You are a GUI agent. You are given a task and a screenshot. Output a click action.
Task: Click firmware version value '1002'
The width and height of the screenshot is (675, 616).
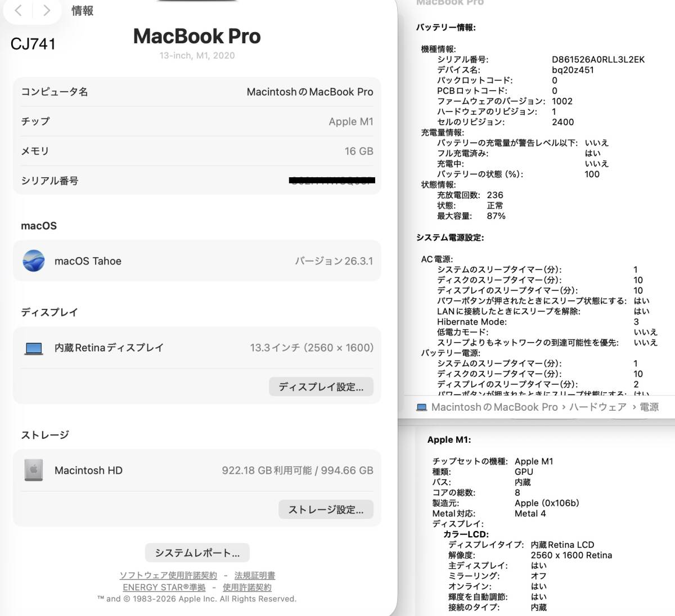tap(562, 101)
